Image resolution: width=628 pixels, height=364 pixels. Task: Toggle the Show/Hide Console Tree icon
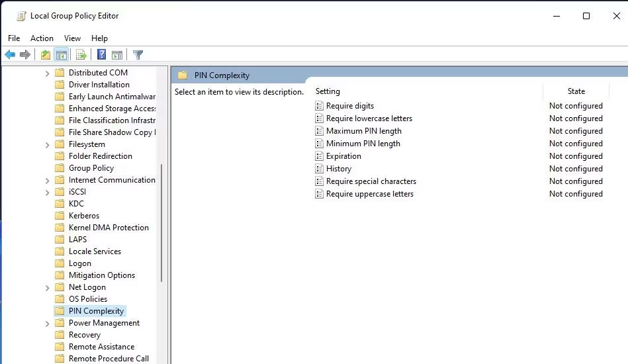pyautogui.click(x=62, y=55)
